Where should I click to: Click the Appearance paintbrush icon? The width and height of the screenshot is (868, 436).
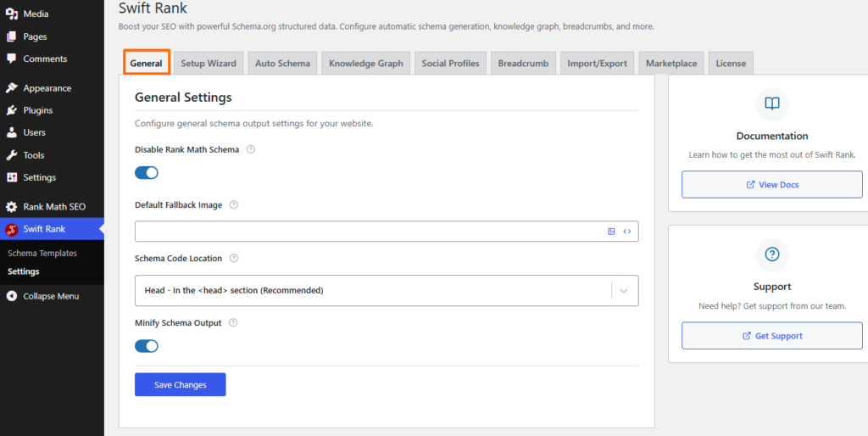pyautogui.click(x=12, y=88)
